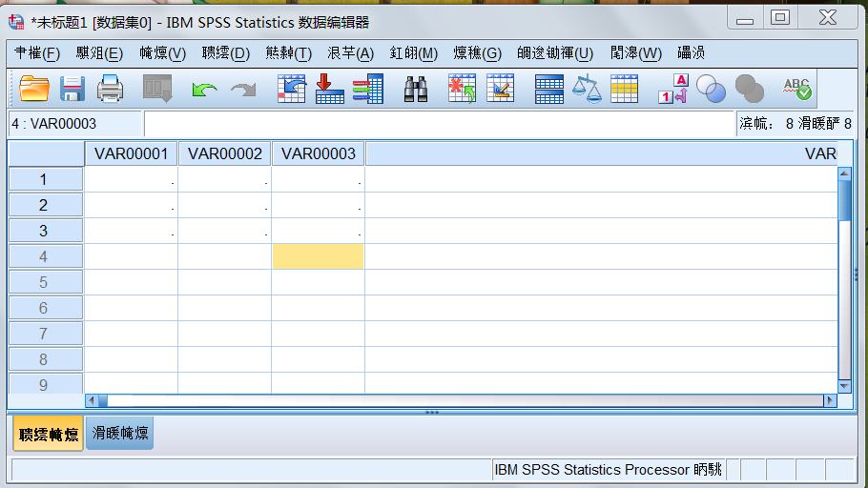Viewport: 868px width, 488px height.
Task: Click the pane splitter dots handle
Action: point(432,412)
